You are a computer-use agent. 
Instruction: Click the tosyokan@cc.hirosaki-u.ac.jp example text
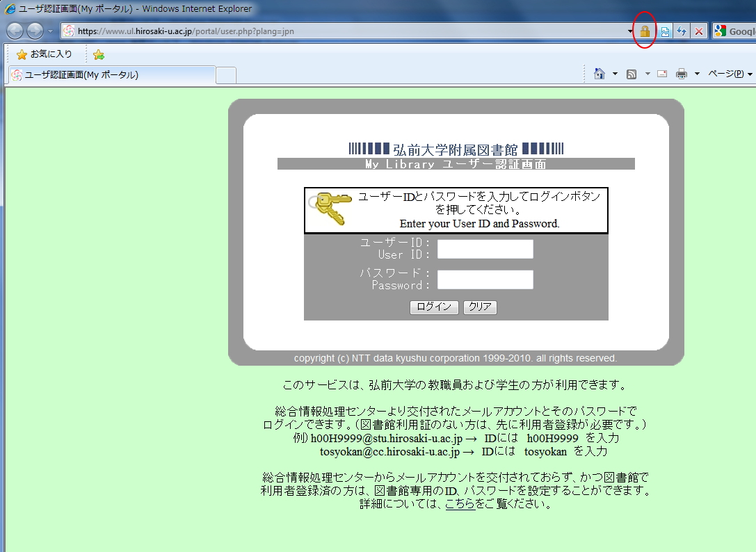tap(389, 452)
